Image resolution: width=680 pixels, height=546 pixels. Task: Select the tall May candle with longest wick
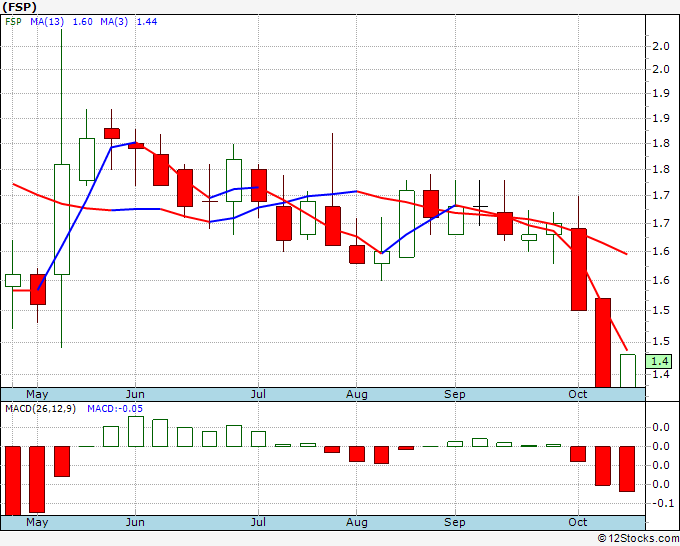click(61, 218)
